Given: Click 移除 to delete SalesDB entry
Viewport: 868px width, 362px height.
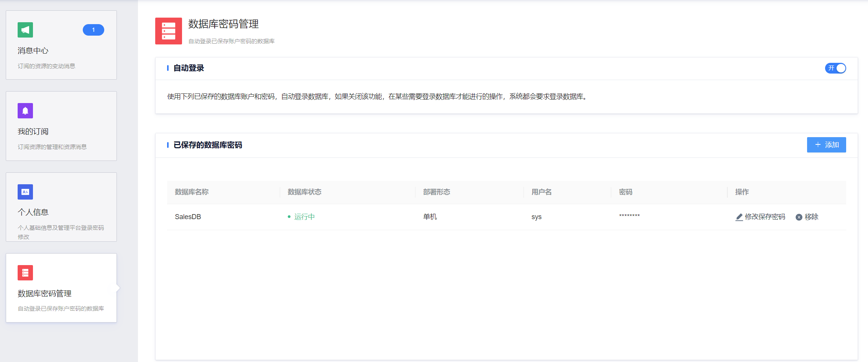Looking at the screenshot, I should pyautogui.click(x=811, y=217).
